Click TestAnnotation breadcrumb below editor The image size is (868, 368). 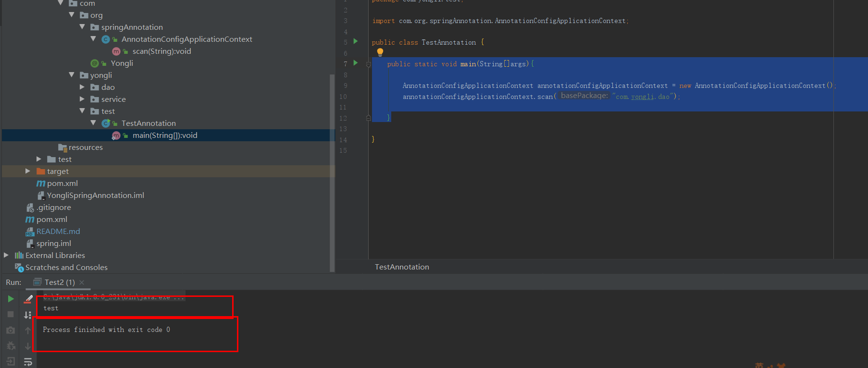(x=402, y=267)
